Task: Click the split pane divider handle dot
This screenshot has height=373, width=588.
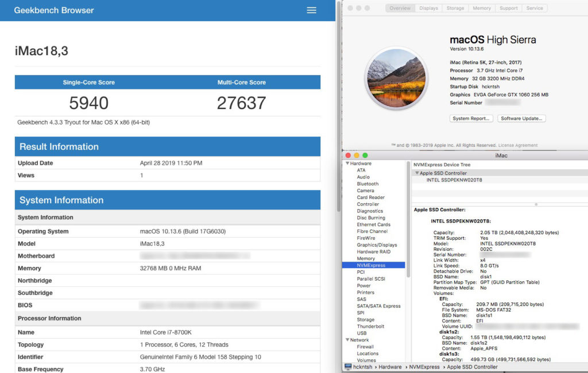Action: coord(536,204)
